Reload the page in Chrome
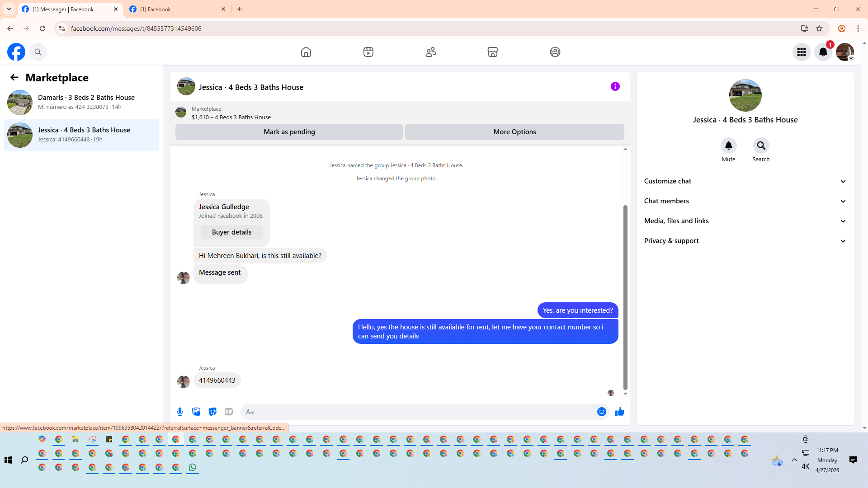The height and width of the screenshot is (488, 868). pyautogui.click(x=42, y=28)
